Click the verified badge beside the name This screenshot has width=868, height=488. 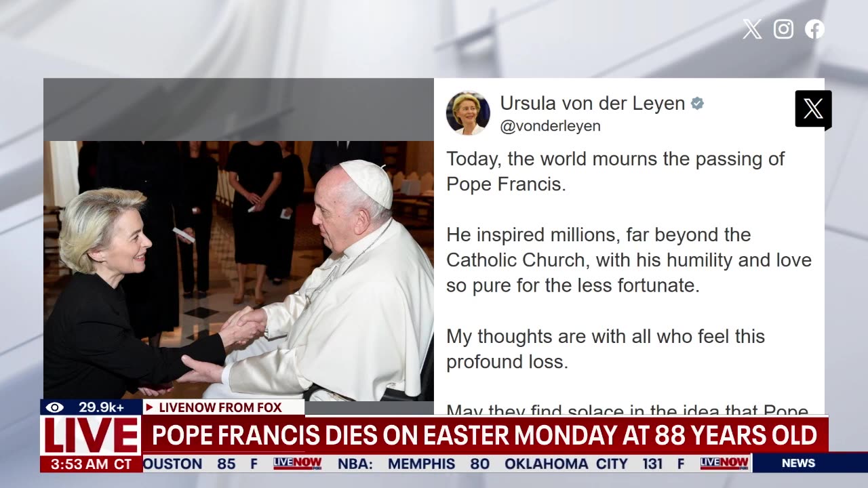(x=697, y=104)
